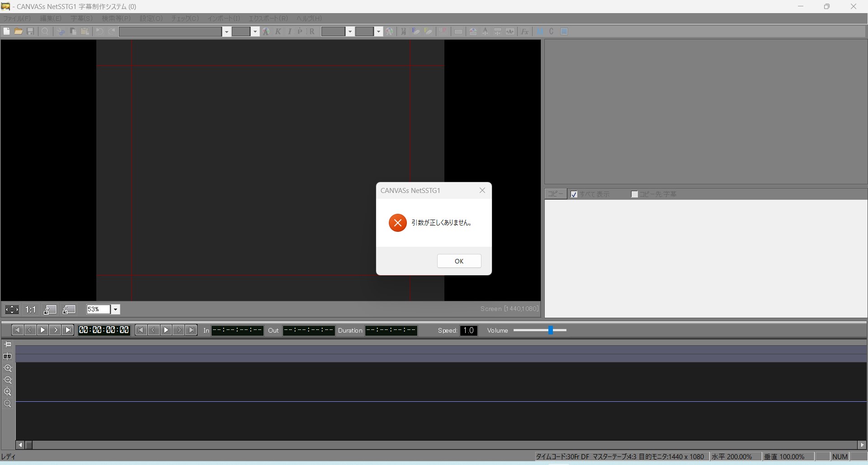Click the Save floppy disk icon
Image resolution: width=868 pixels, height=465 pixels.
point(30,31)
